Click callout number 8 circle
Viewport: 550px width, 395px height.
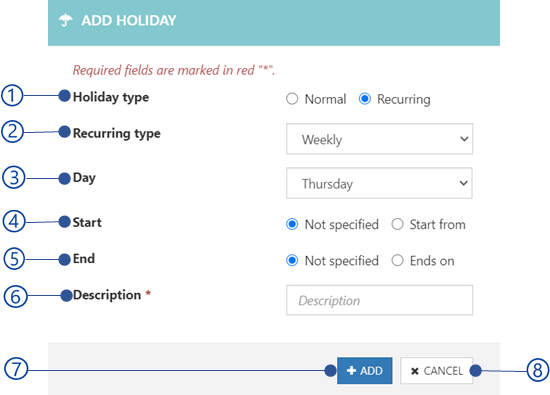(538, 370)
